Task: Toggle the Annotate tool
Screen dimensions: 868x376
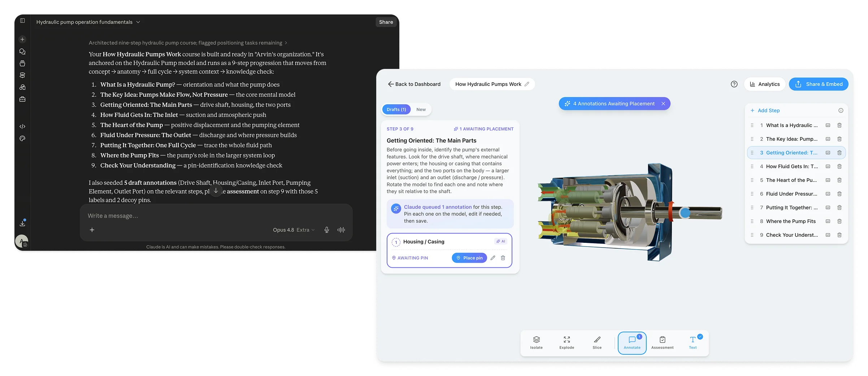Action: coord(632,343)
